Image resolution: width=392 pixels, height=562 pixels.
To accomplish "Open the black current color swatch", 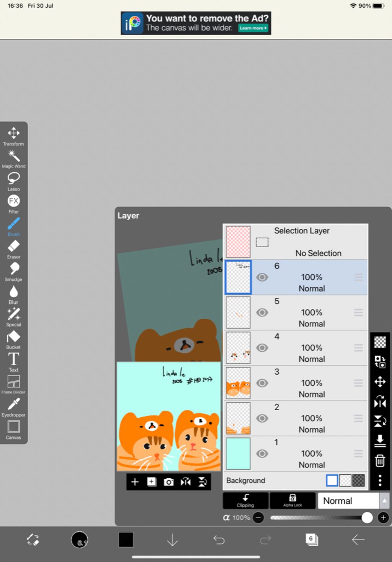I will 126,540.
